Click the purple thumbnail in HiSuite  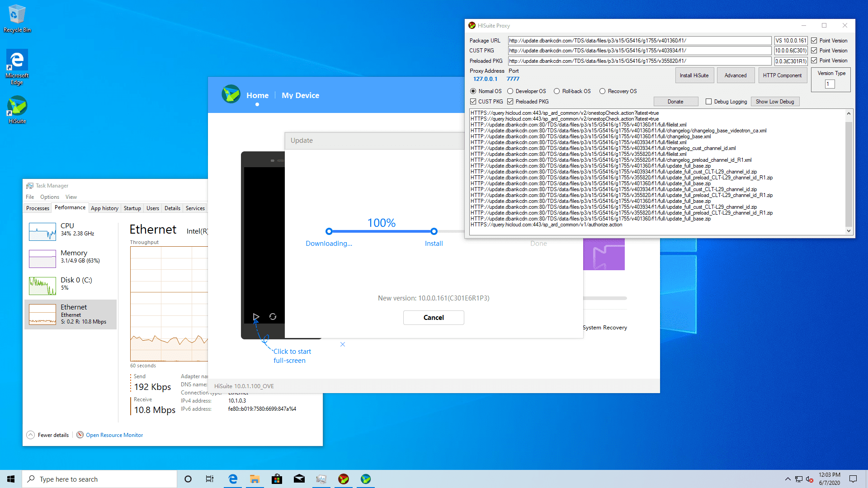(x=604, y=254)
